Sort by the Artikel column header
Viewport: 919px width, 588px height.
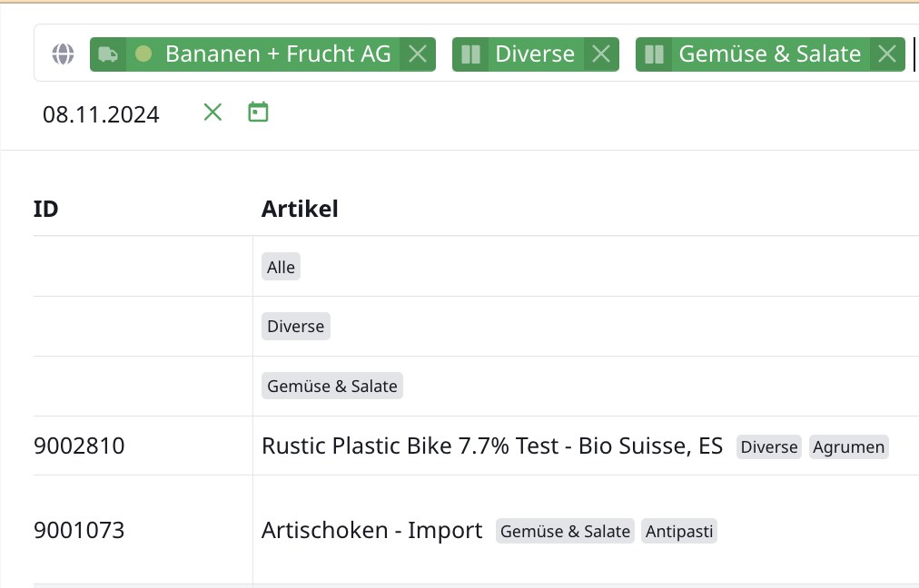pyautogui.click(x=300, y=210)
